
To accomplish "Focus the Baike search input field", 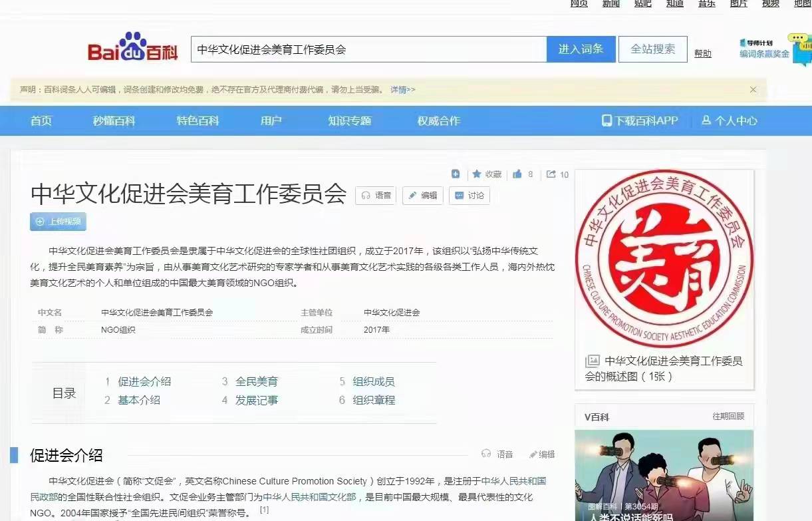I will (369, 49).
